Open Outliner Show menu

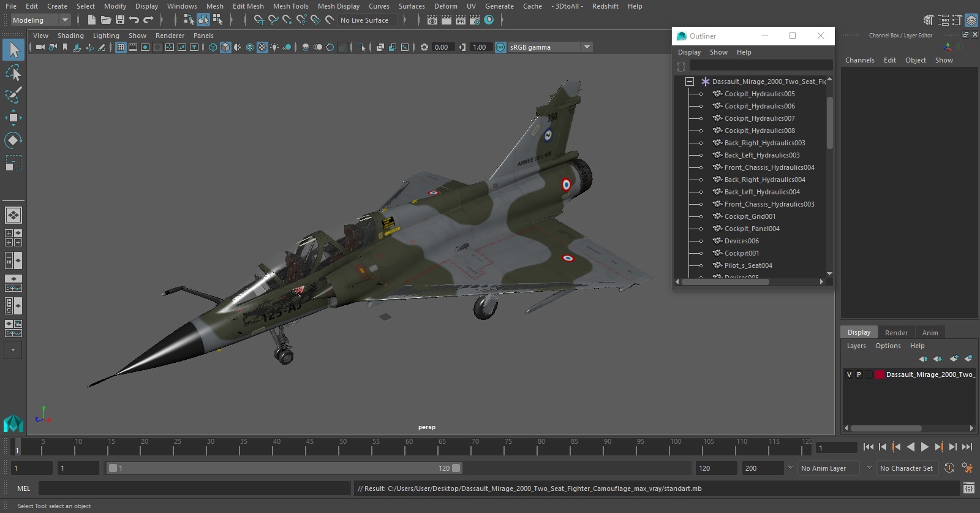pyautogui.click(x=718, y=52)
